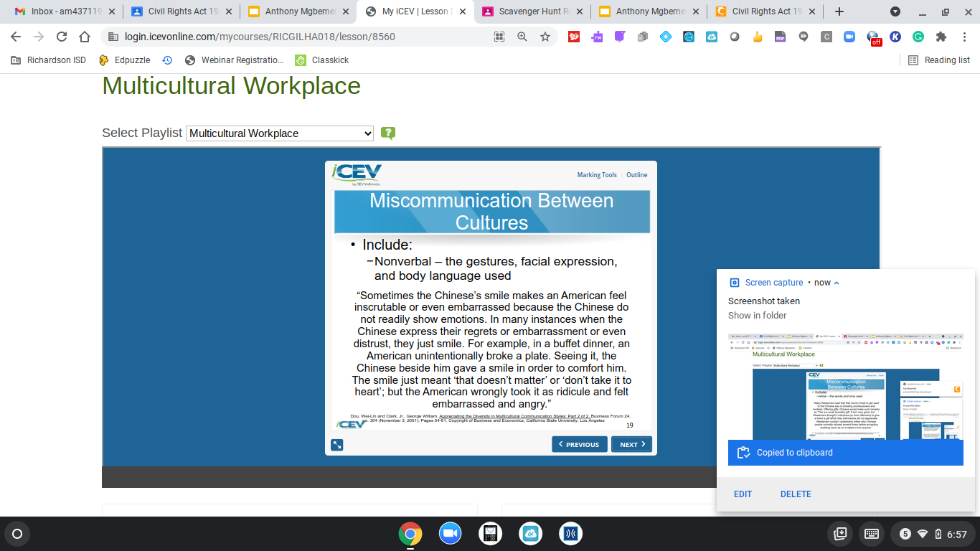
Task: Expand the slide to fullscreen
Action: (337, 445)
